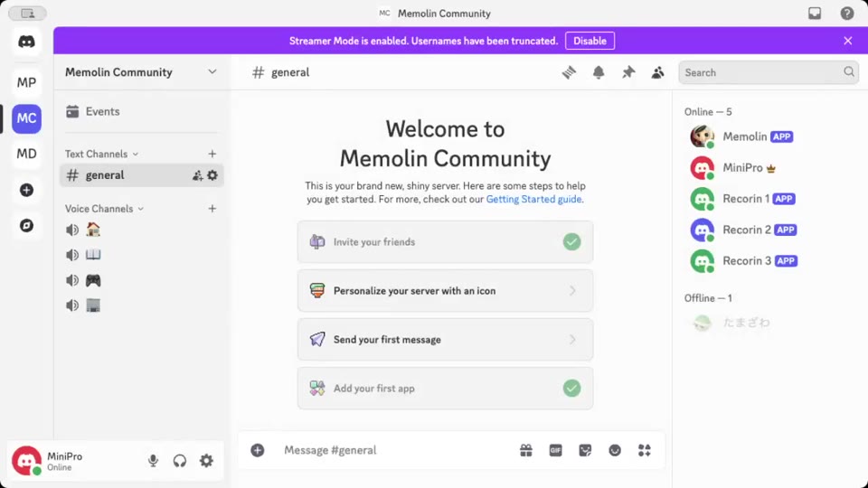868x488 pixels.
Task: Open the sticker picker
Action: (585, 450)
